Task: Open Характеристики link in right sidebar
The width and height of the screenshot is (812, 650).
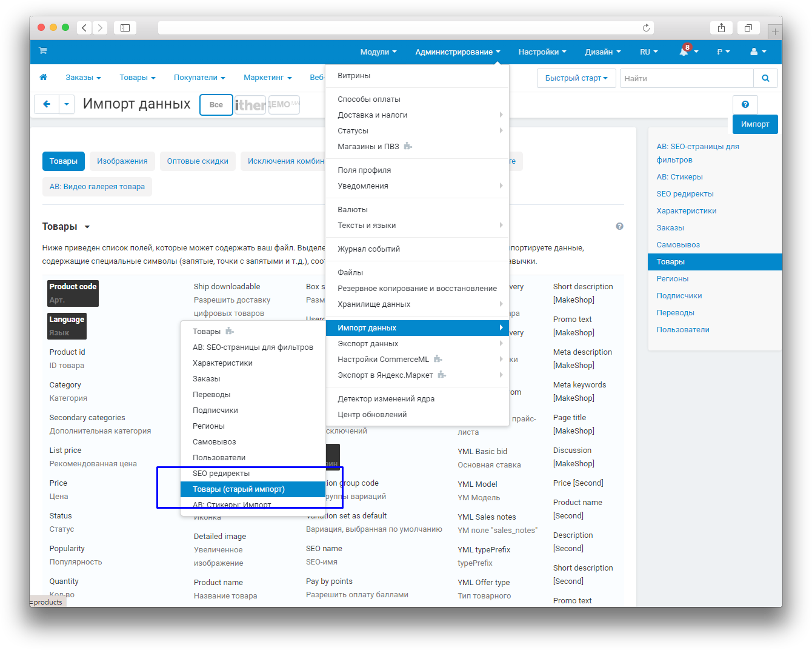Action: [x=686, y=211]
